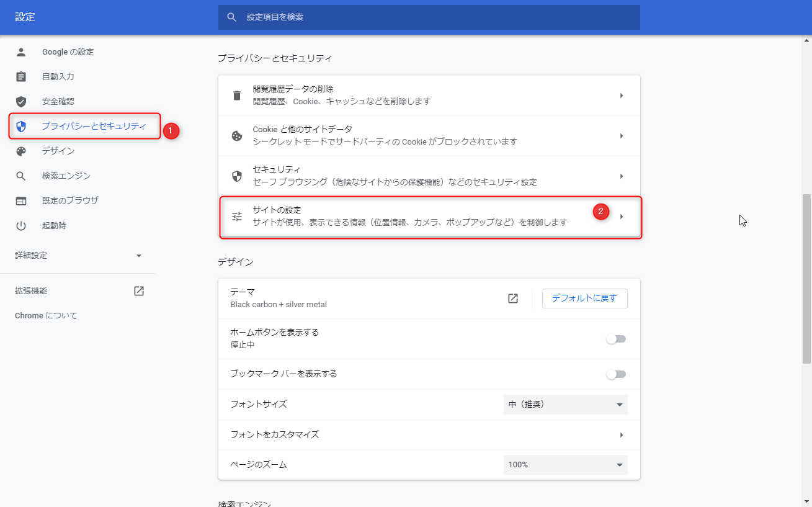Click the browser window icon beside 既定のブラウザ
This screenshot has height=507, width=812.
[21, 201]
